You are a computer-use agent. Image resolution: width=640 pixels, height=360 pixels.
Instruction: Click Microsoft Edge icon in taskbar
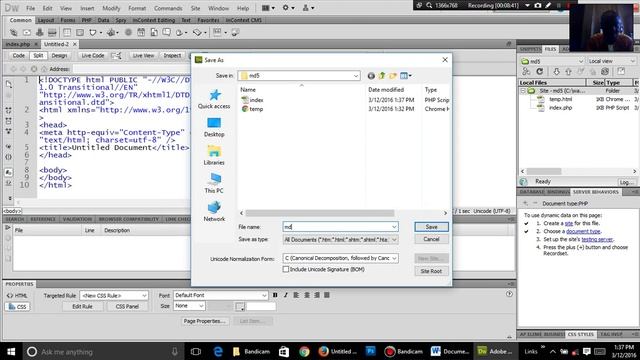tap(218, 351)
